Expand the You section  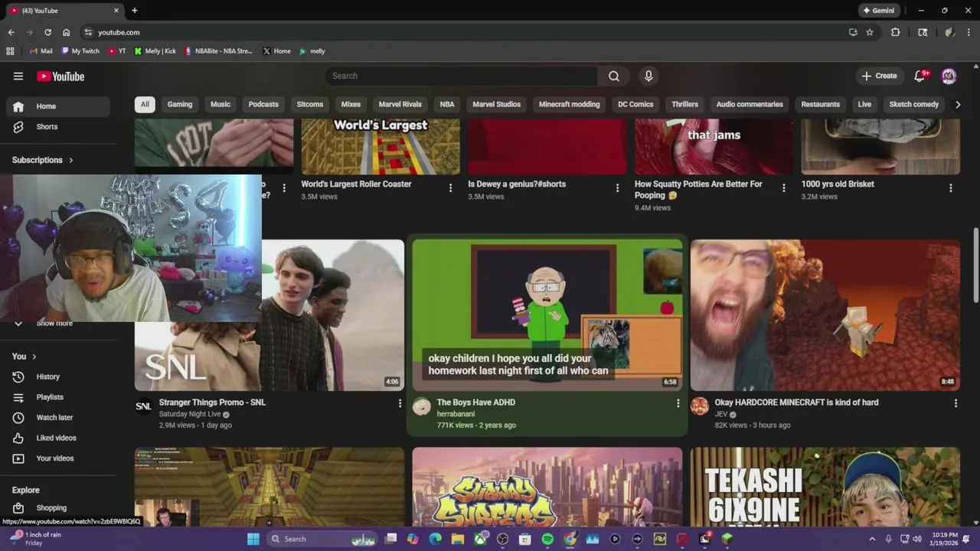coord(24,357)
